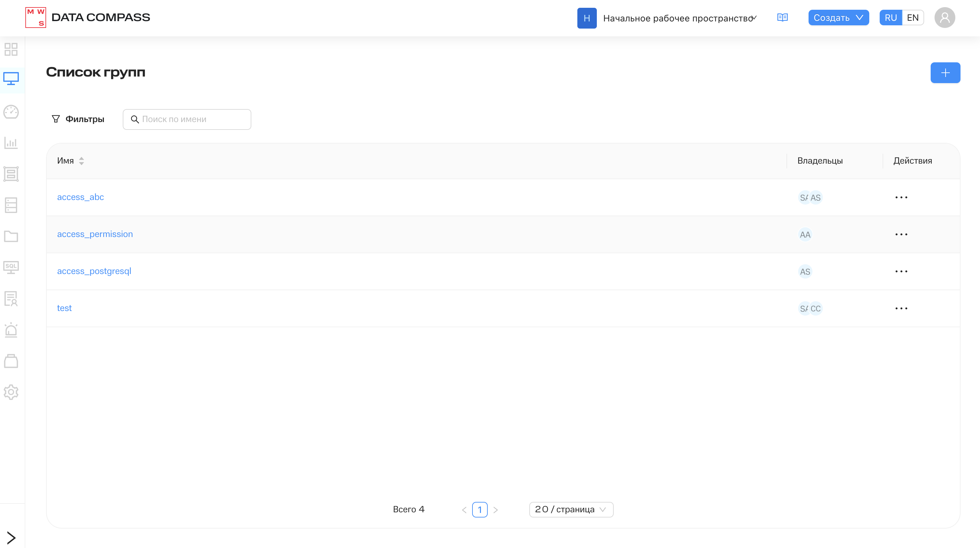
Task: Open actions menu for access_abc row
Action: [901, 197]
